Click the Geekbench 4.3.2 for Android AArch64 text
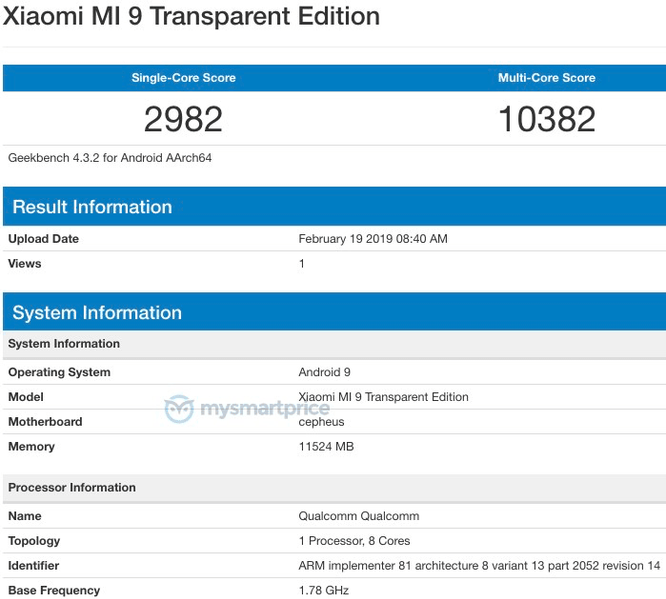This screenshot has width=666, height=599. (110, 158)
